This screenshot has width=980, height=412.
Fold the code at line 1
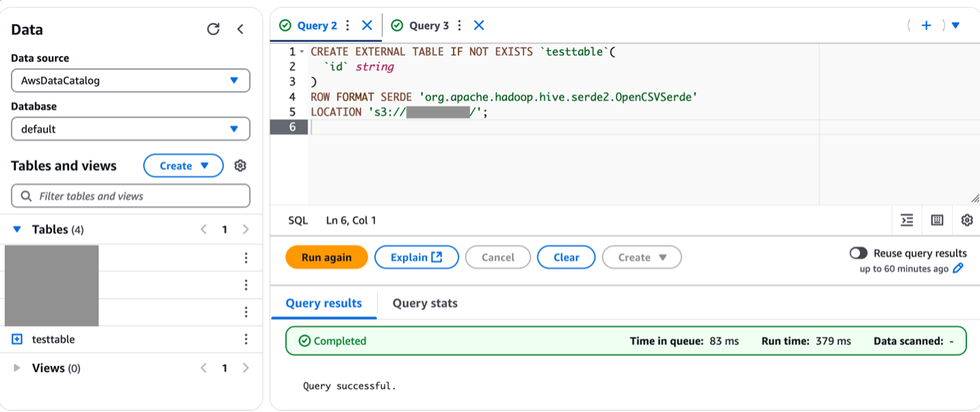pos(302,52)
